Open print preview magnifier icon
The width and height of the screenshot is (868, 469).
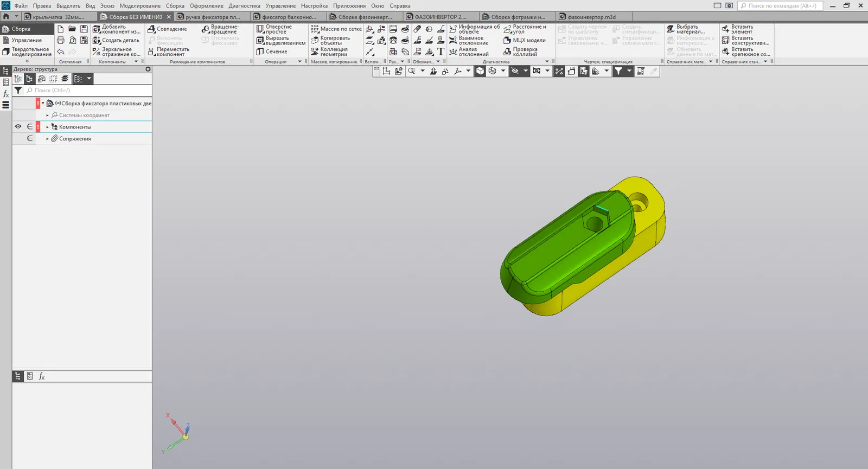(x=72, y=40)
